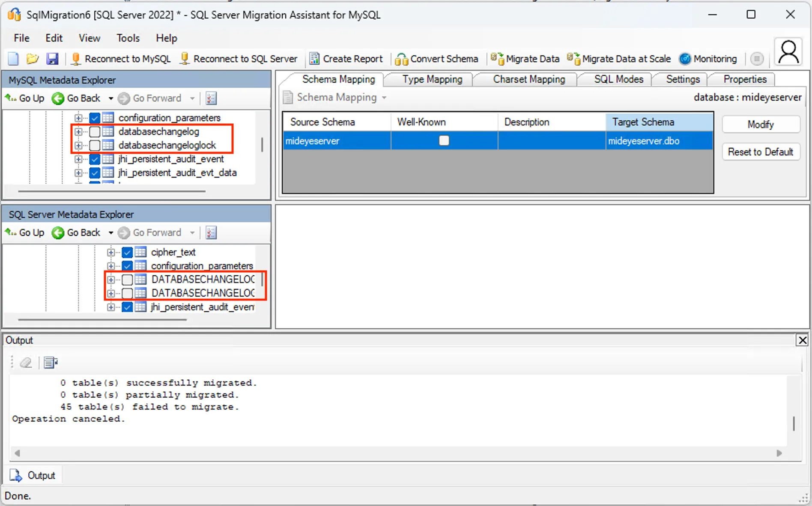The image size is (812, 506).
Task: Open the Create Report tool
Action: tap(346, 59)
